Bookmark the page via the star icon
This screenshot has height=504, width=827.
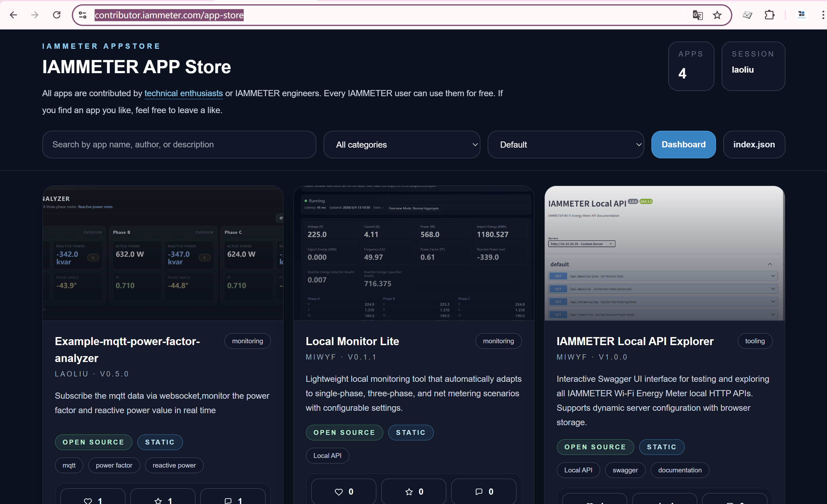click(x=717, y=15)
